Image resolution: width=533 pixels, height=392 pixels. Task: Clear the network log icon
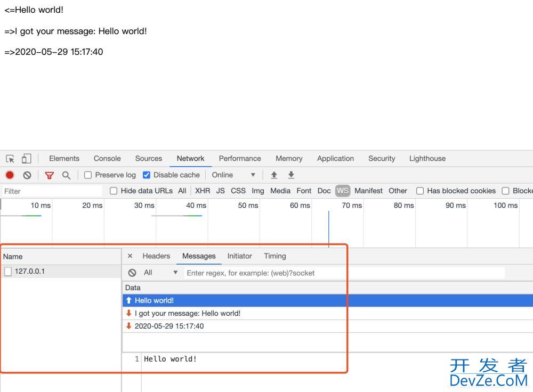pyautogui.click(x=27, y=175)
